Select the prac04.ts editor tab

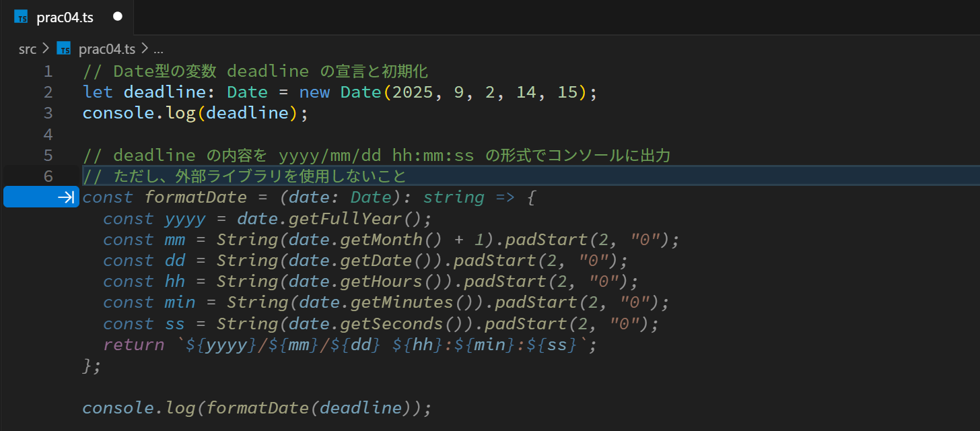[65, 18]
